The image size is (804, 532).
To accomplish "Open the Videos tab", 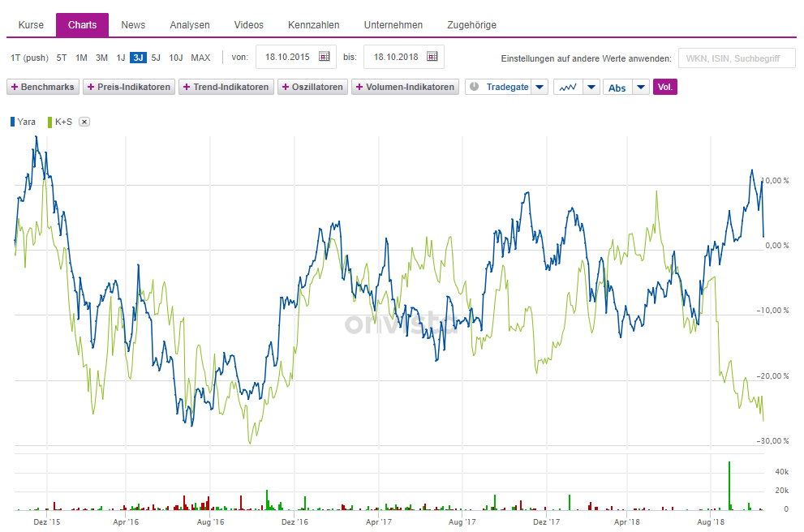I will coord(249,24).
